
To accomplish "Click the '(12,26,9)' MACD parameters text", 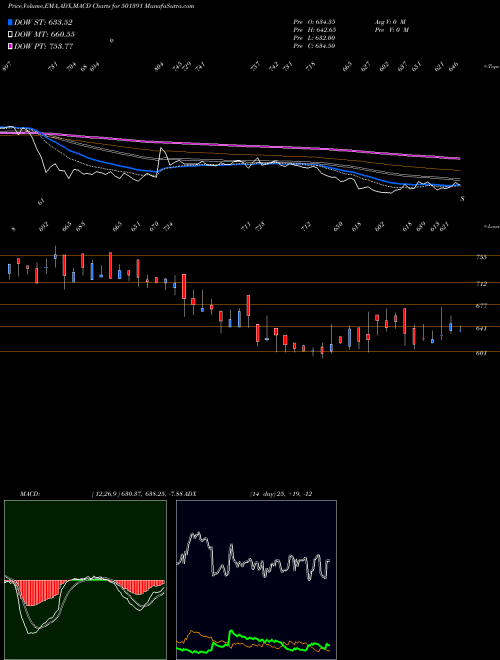I will coord(104,493).
